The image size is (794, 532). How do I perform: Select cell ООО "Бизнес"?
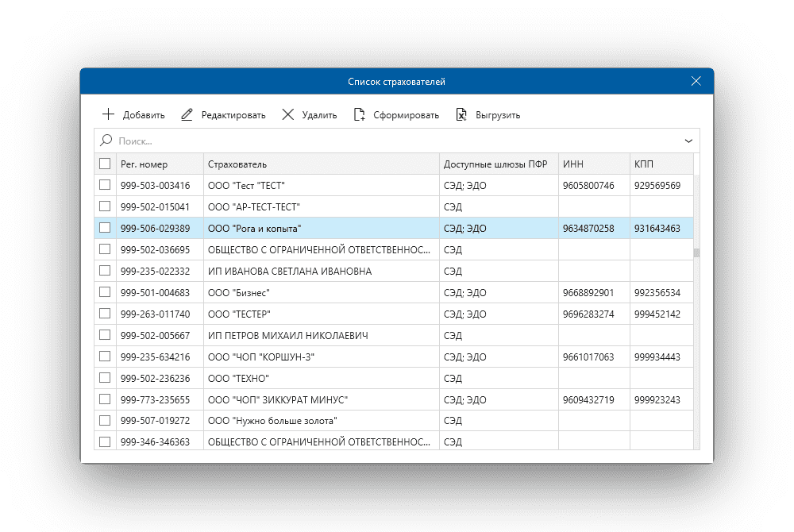[321, 292]
